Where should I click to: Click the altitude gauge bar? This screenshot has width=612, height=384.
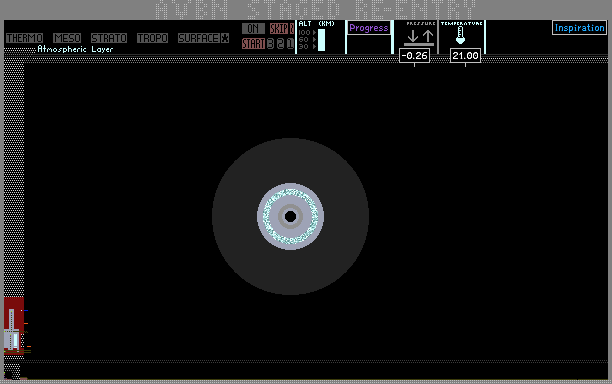(321, 40)
